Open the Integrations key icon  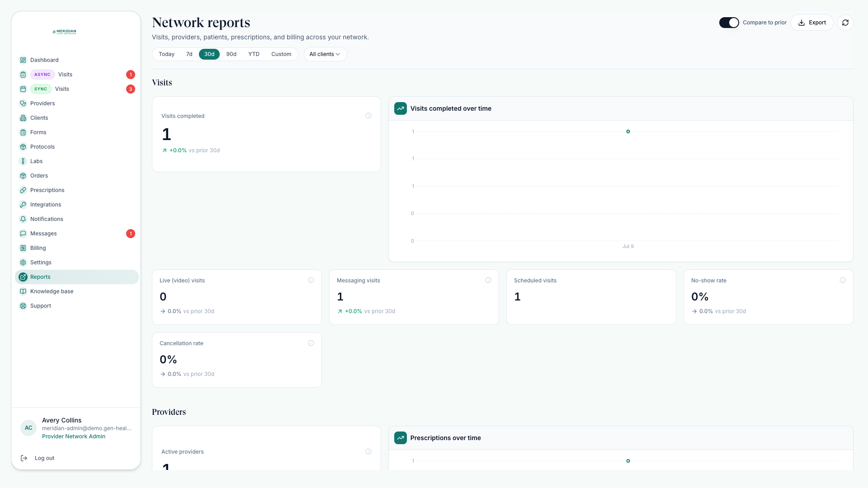tap(23, 205)
